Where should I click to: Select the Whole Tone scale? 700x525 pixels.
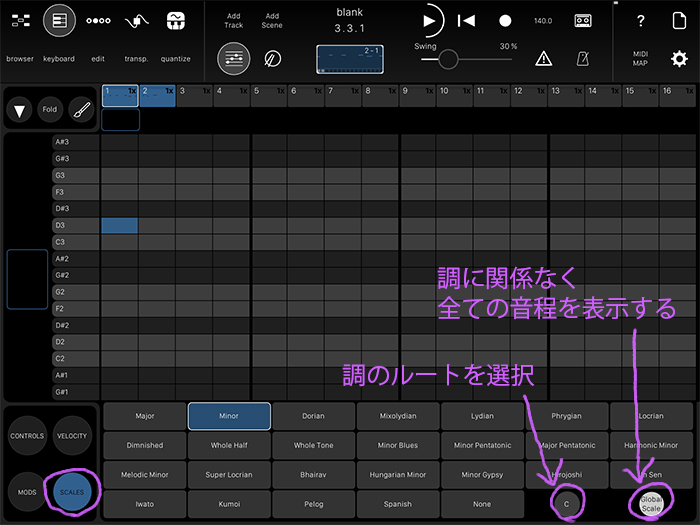coord(313,446)
